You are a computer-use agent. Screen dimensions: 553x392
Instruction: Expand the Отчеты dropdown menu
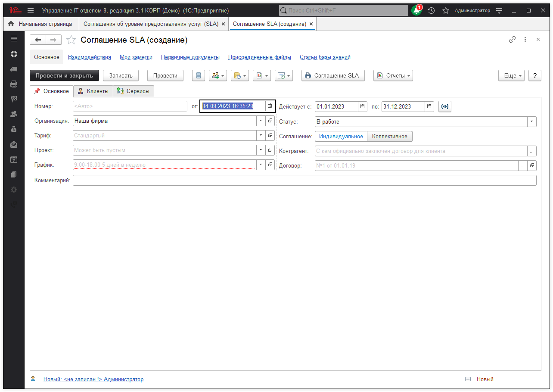tap(393, 75)
